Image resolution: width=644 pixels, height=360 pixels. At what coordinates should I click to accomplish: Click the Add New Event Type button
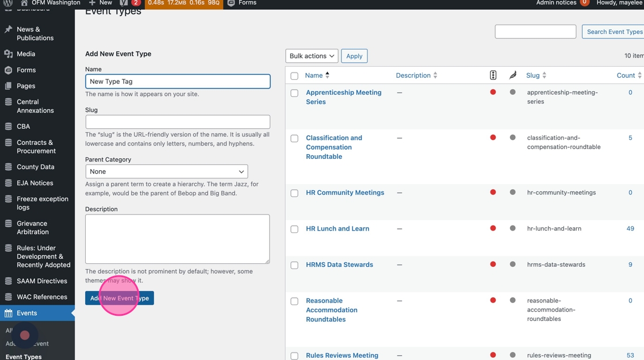click(120, 298)
